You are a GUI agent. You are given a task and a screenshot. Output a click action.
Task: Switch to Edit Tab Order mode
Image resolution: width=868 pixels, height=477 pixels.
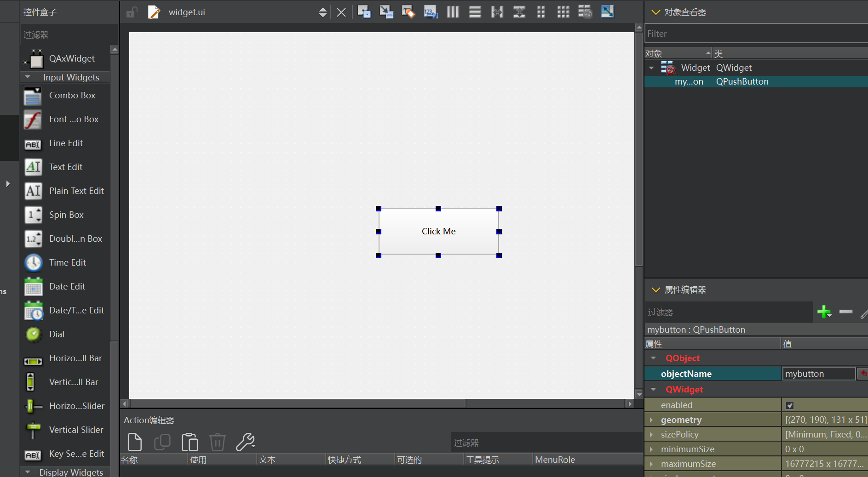point(431,12)
